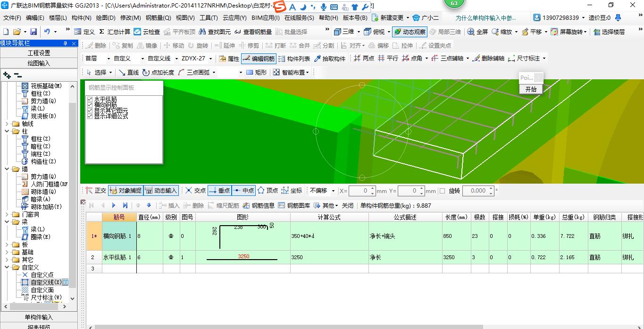644x329 pixels.
Task: Uncheck 水平纵筋 checkbox
Action: pyautogui.click(x=90, y=99)
